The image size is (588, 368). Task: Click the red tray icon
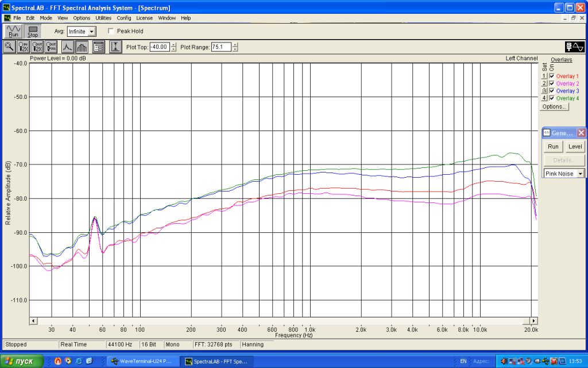coord(554,361)
